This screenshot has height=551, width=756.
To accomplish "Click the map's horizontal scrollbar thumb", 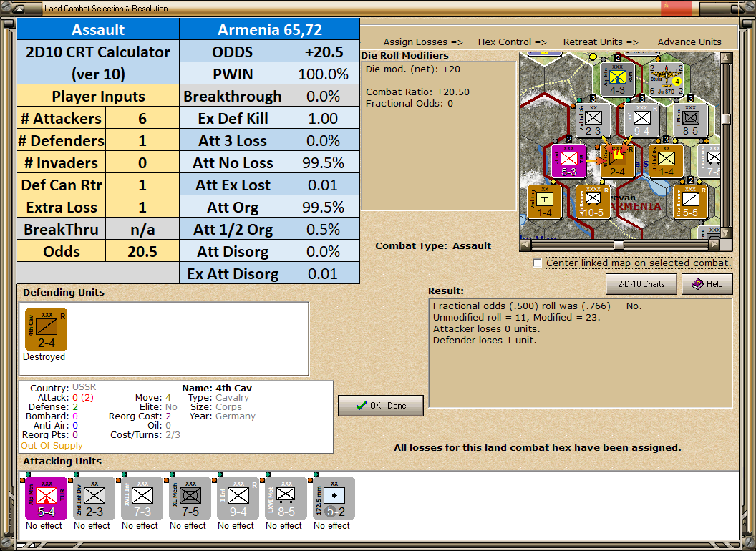I will tap(619, 245).
